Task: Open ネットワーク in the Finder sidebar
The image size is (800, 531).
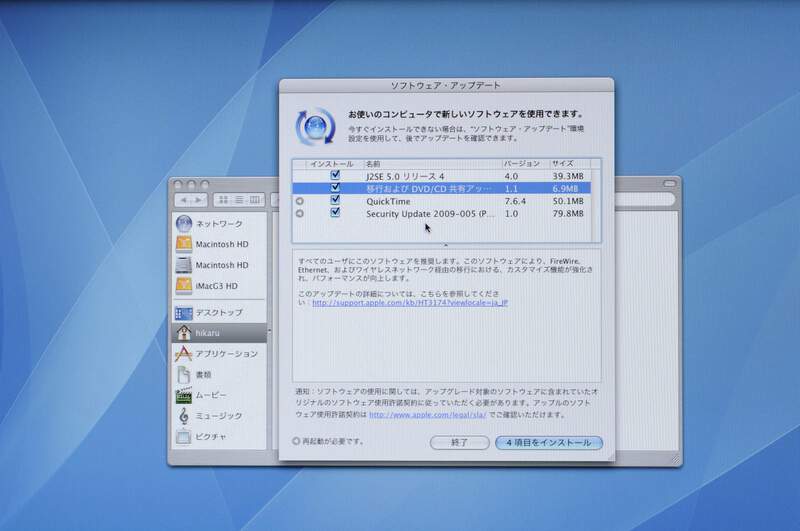Action: (x=219, y=224)
